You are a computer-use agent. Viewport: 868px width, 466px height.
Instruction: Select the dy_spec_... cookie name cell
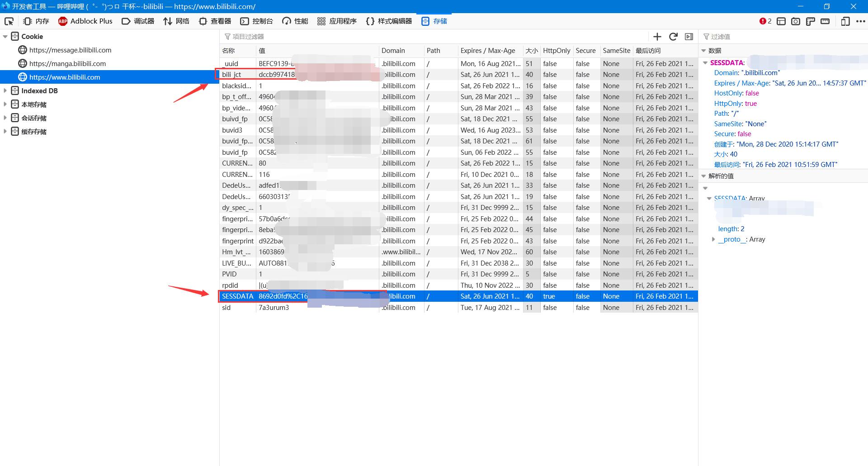pyautogui.click(x=238, y=208)
